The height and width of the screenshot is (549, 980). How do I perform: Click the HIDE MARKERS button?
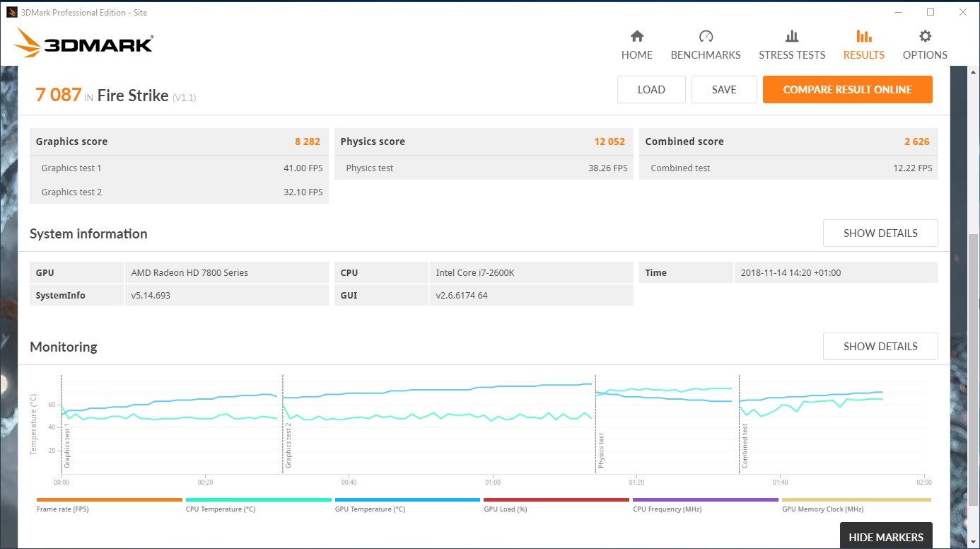click(886, 537)
